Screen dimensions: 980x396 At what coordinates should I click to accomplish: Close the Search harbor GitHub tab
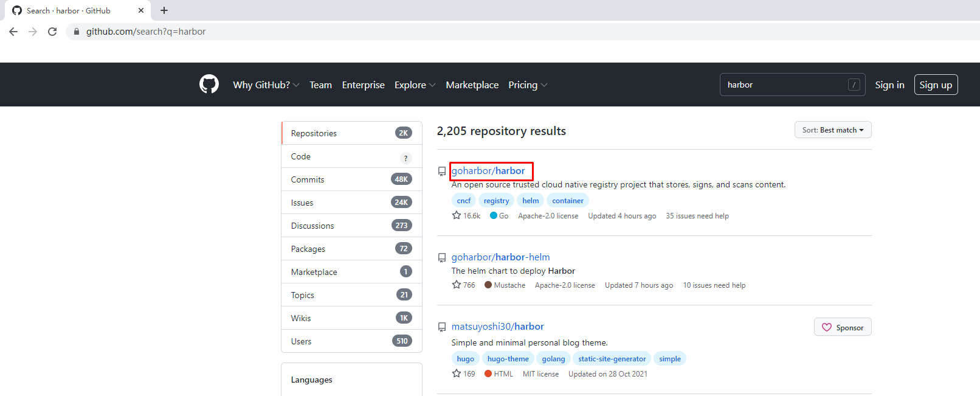(141, 10)
